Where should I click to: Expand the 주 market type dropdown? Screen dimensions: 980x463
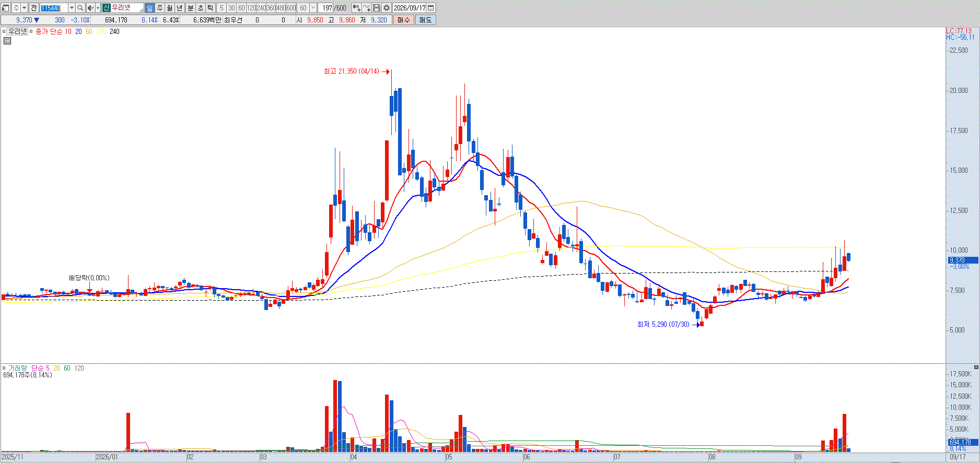click(24, 8)
